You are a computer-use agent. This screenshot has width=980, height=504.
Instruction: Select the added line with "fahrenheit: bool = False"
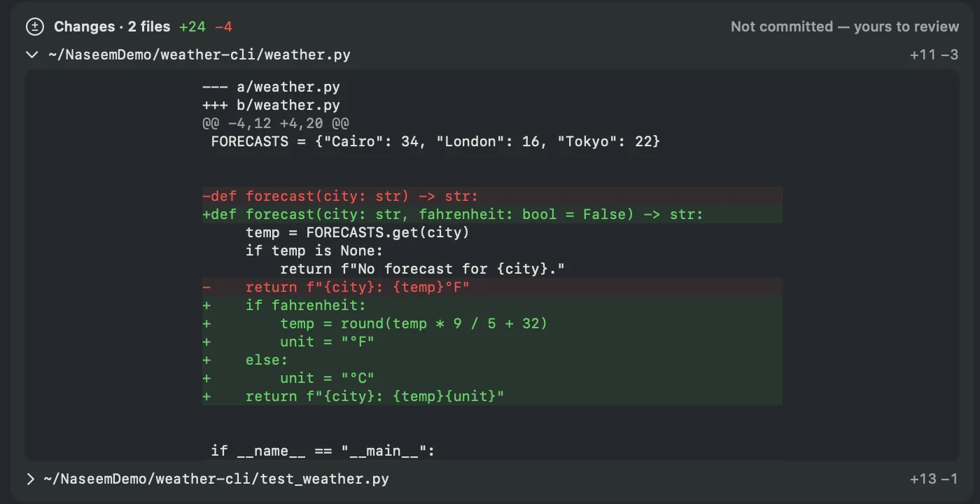pyautogui.click(x=492, y=214)
